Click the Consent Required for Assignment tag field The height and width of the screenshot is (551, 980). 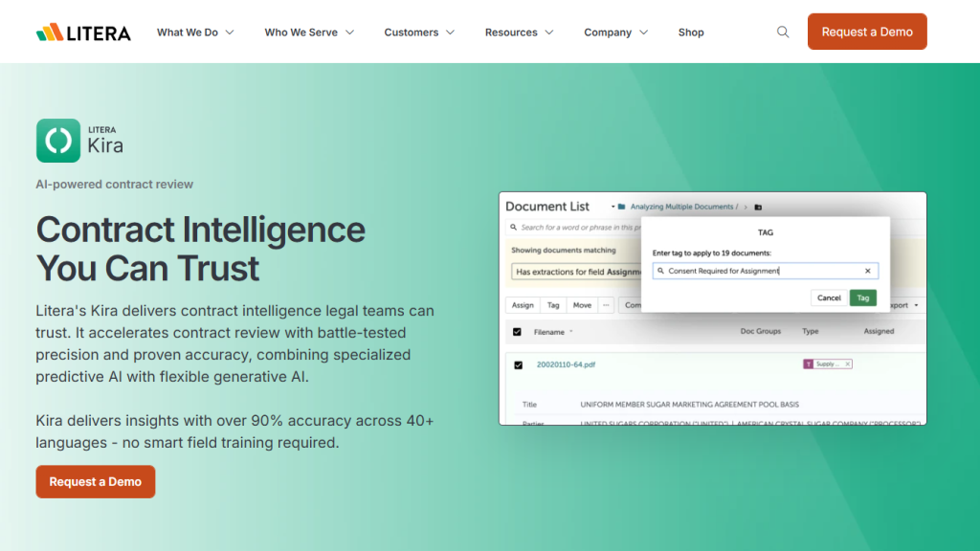[765, 271]
